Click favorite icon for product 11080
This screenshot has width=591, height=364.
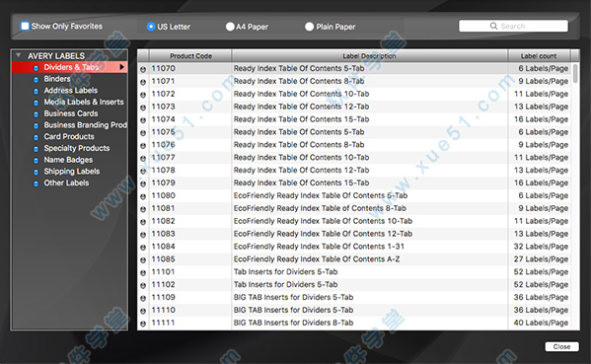[143, 196]
